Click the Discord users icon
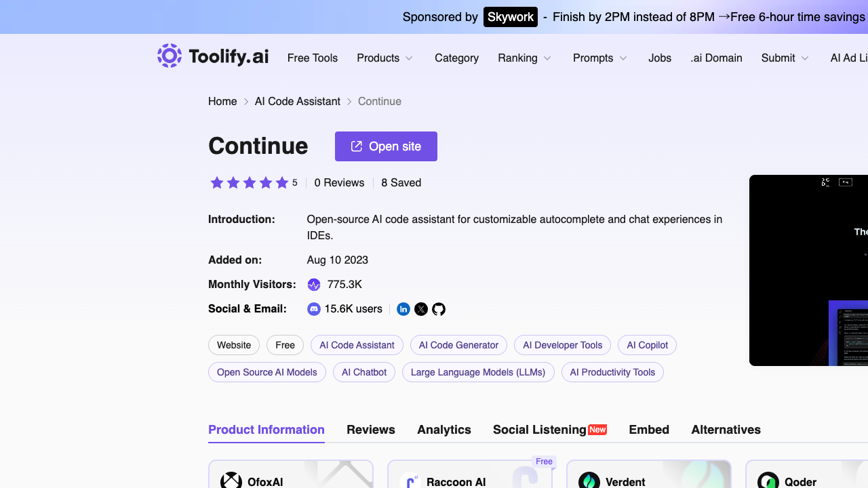 click(314, 309)
